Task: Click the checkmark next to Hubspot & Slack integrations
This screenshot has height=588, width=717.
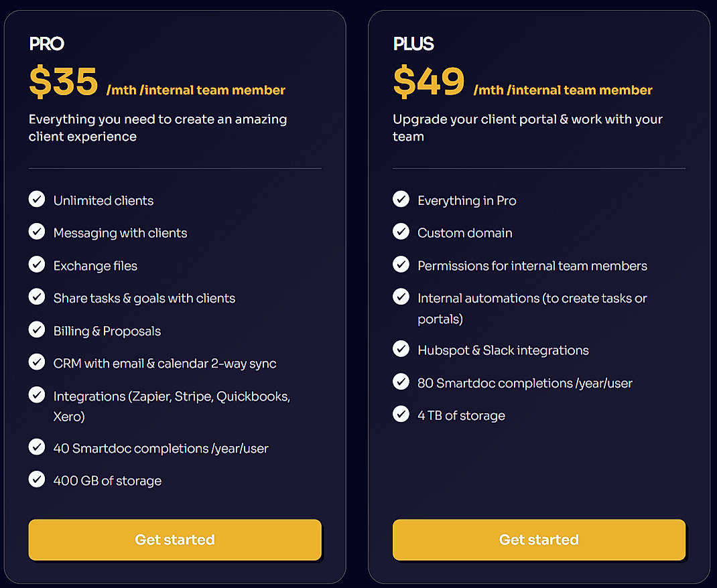Action: [x=401, y=349]
